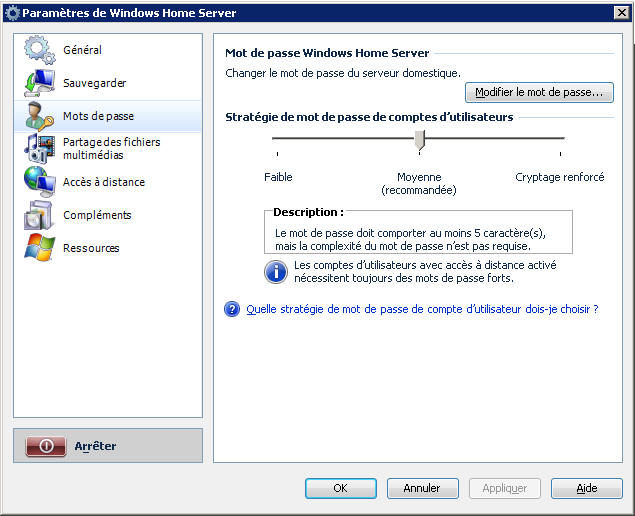This screenshot has height=516, width=635.
Task: Click the Mots de passe user key icon
Action: pos(39,116)
